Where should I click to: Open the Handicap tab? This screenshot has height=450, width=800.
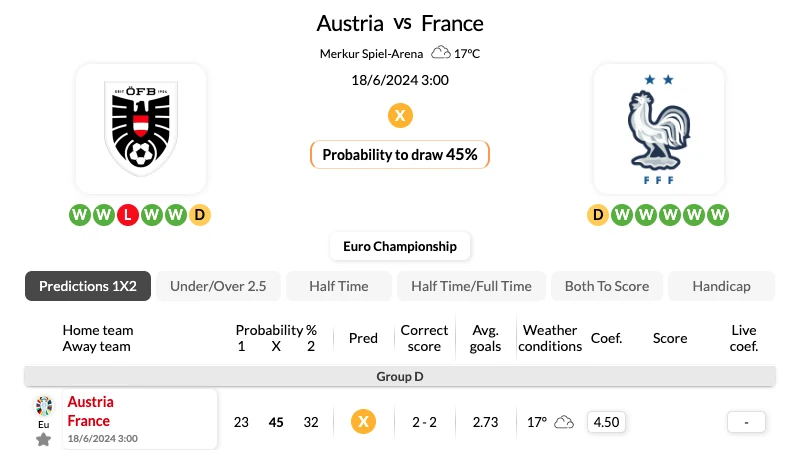pos(721,286)
